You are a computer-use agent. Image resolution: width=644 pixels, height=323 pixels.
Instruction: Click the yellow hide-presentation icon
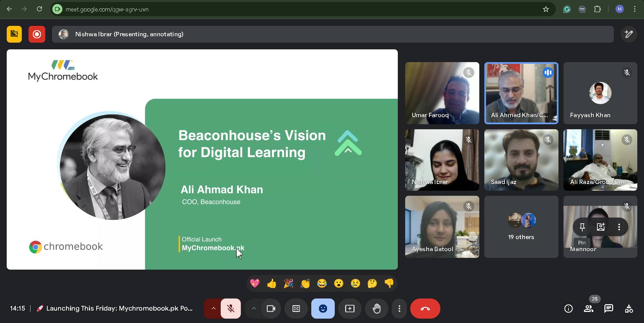point(14,34)
